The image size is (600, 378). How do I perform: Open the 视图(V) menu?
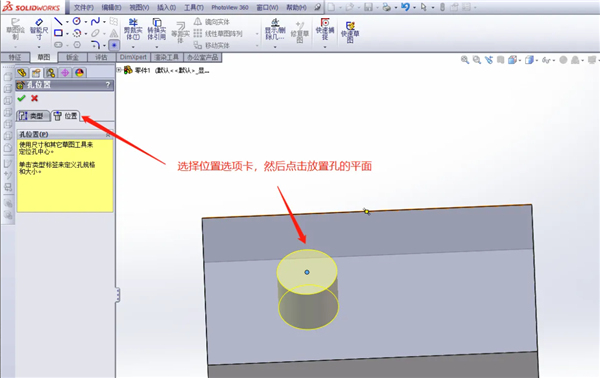coord(139,7)
